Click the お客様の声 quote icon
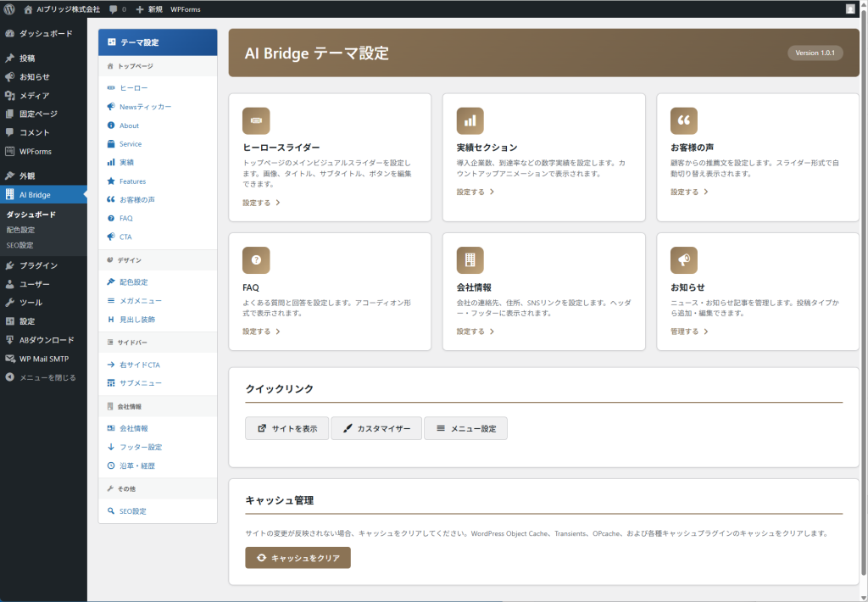868x602 pixels. click(684, 120)
